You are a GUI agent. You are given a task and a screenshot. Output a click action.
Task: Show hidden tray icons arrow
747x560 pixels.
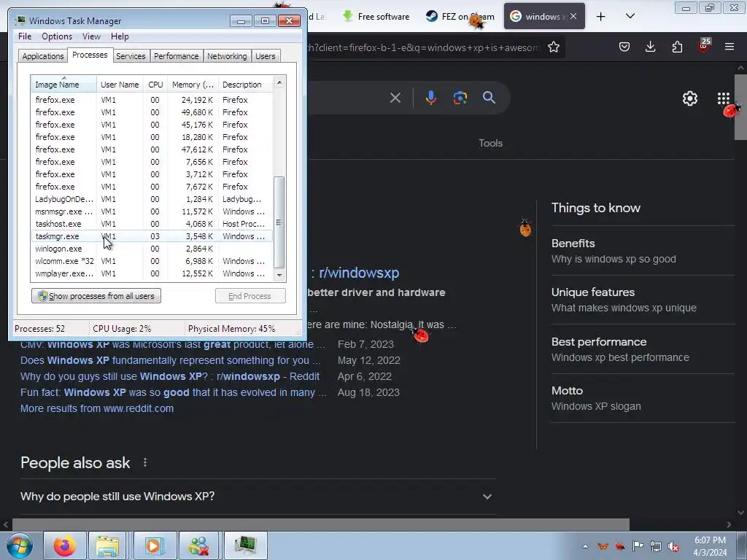[x=585, y=546]
